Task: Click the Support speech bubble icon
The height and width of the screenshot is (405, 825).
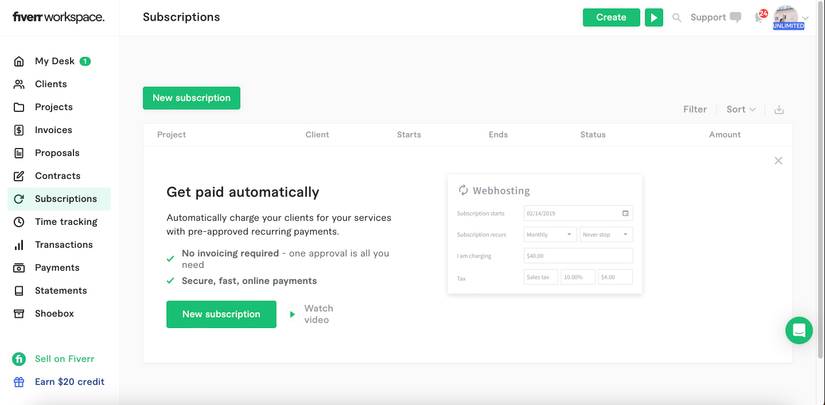Action: [x=736, y=17]
